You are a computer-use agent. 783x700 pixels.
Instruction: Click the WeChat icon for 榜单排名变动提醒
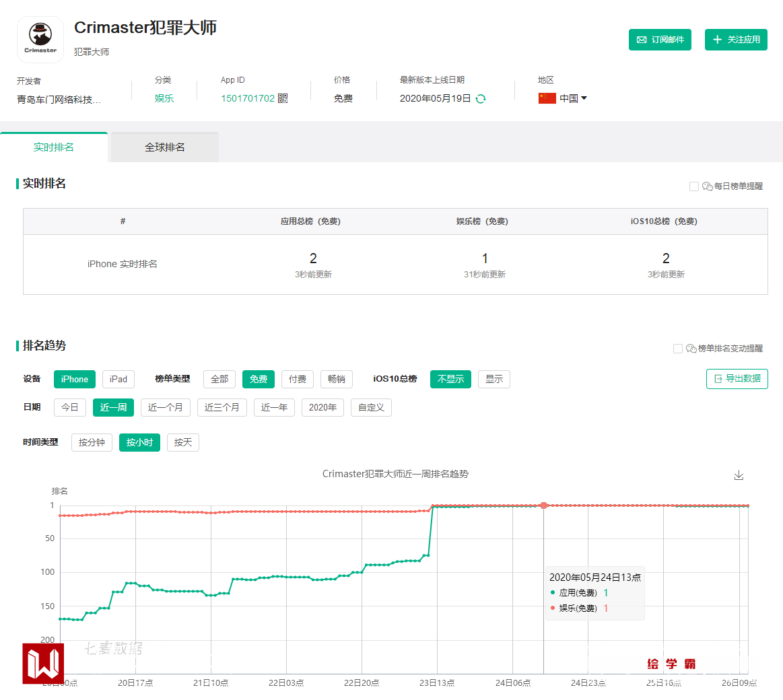point(691,349)
